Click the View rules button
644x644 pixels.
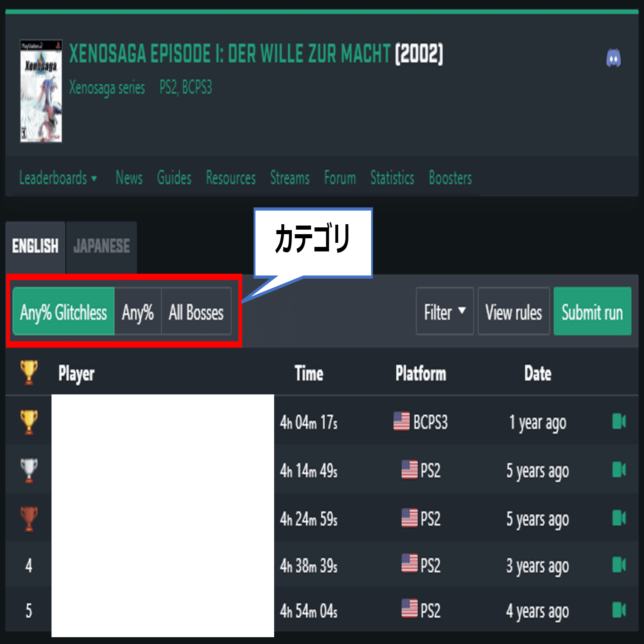pos(514,311)
